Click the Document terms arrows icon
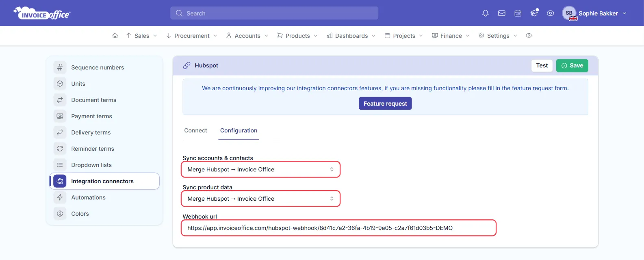Image resolution: width=644 pixels, height=260 pixels. (60, 100)
